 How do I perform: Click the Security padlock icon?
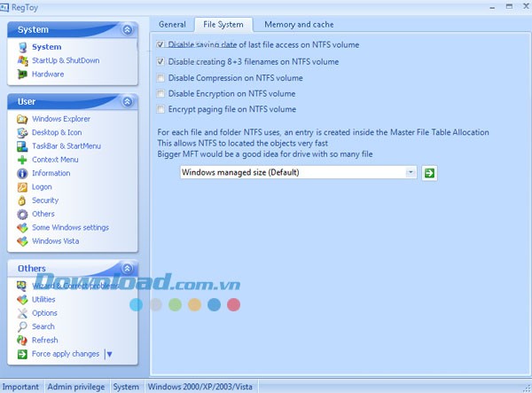(x=22, y=200)
